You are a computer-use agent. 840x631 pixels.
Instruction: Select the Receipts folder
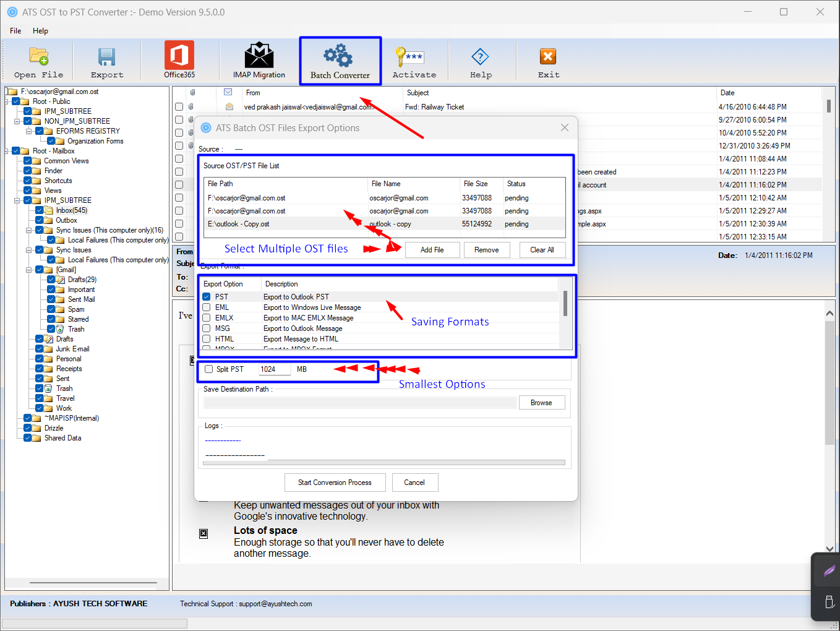coord(69,369)
